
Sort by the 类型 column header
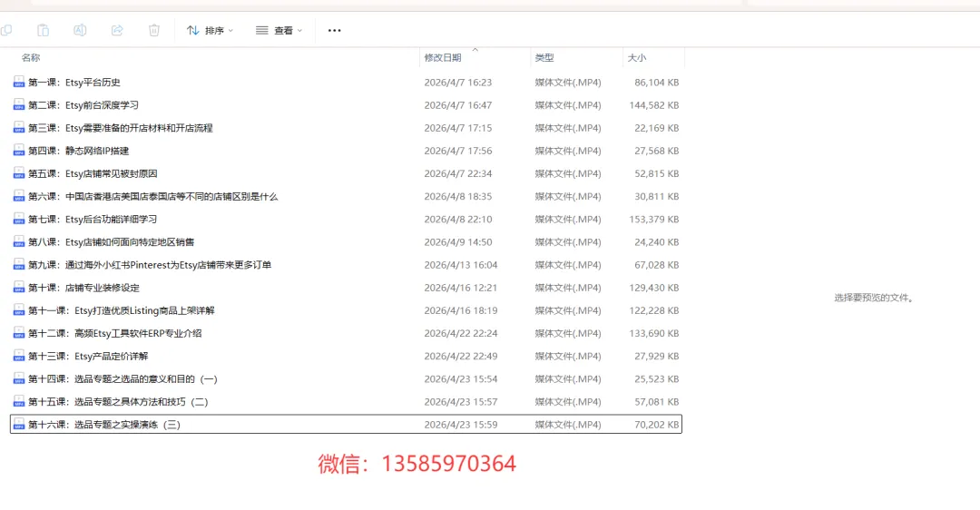[544, 57]
